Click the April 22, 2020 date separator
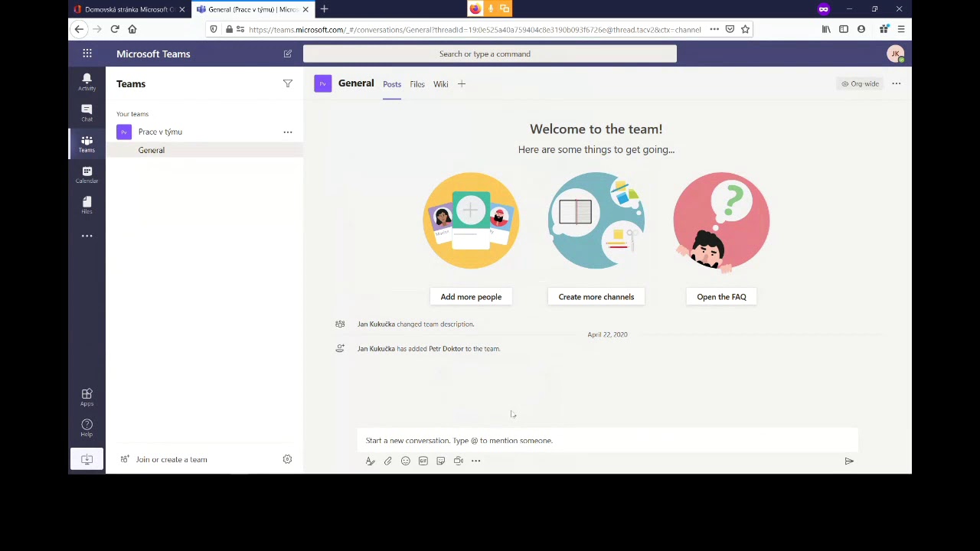 (x=607, y=334)
